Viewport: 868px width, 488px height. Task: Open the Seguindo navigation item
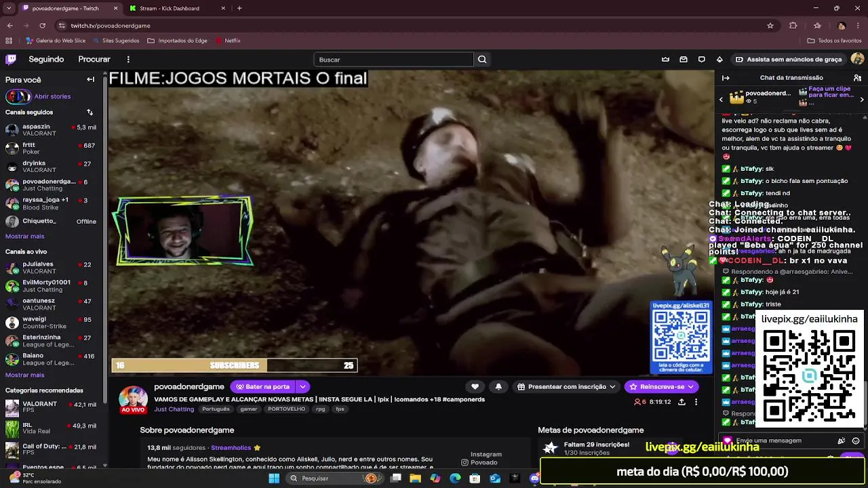coord(46,59)
